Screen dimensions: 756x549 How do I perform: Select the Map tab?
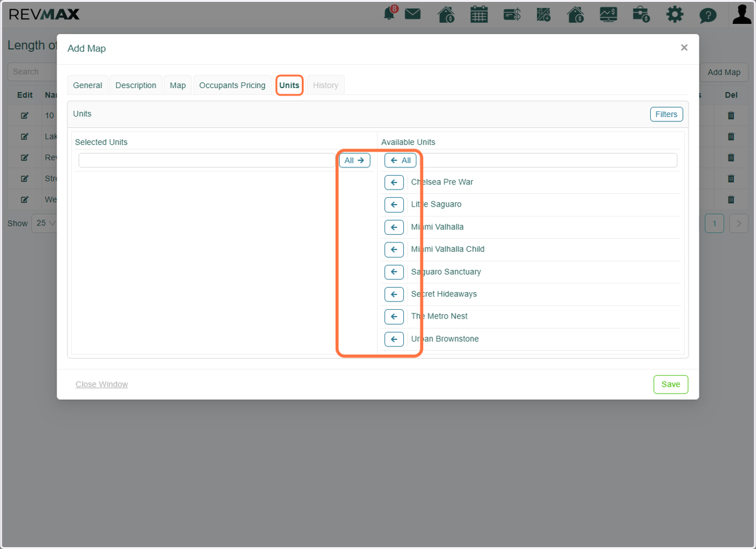point(178,86)
